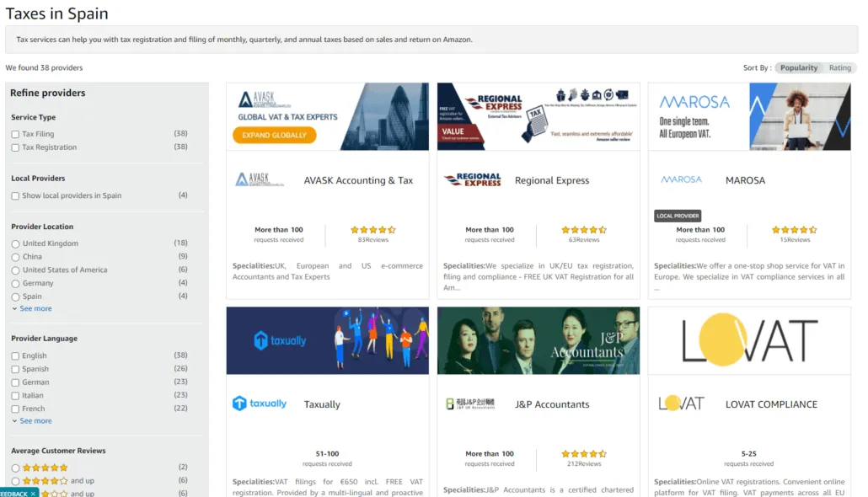Click the 'Refine providers' heading
Viewport: 868px width, 497px height.
pyautogui.click(x=47, y=93)
